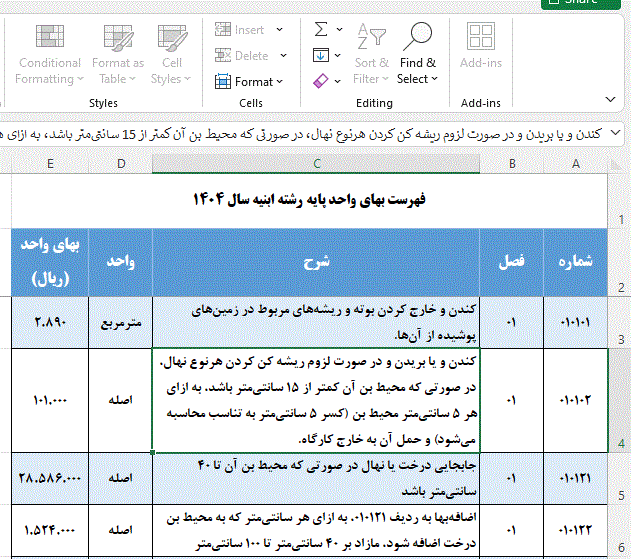
Task: Expand the AutoSum dropdown arrow
Action: (341, 30)
